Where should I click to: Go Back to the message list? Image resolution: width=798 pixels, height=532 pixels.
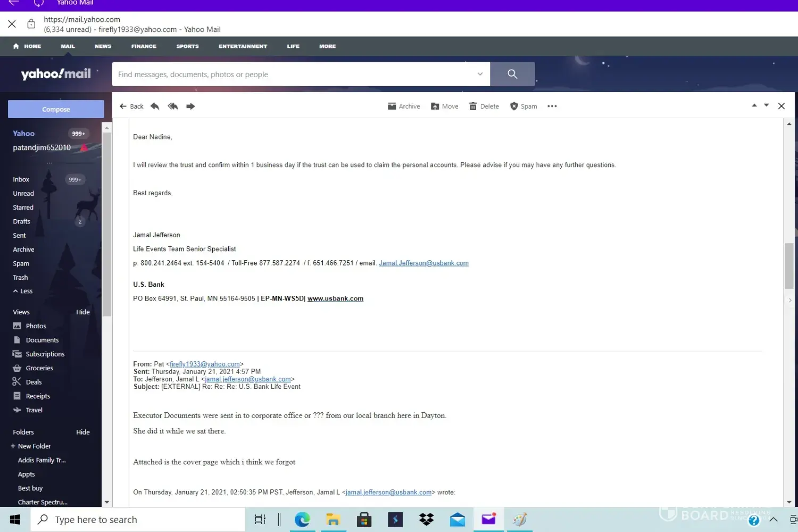pyautogui.click(x=131, y=106)
